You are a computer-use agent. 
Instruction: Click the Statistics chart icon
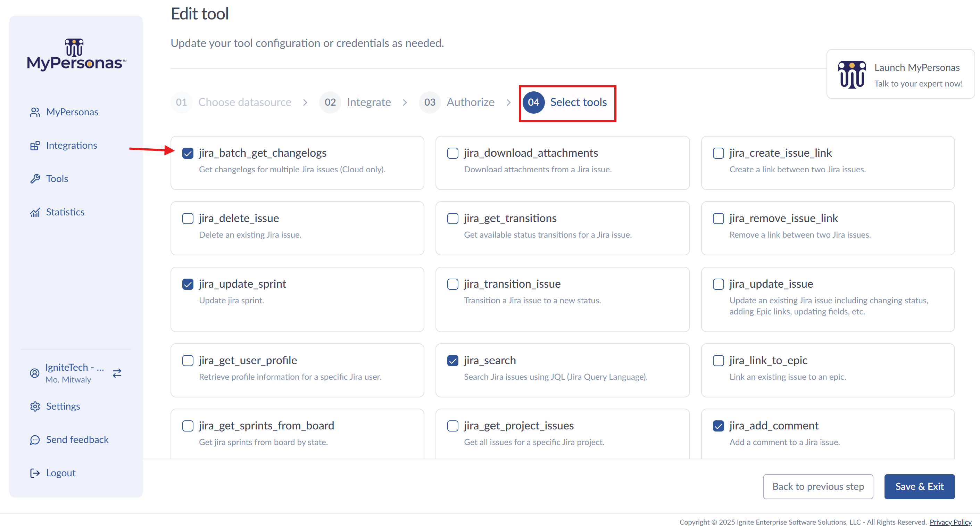click(35, 212)
